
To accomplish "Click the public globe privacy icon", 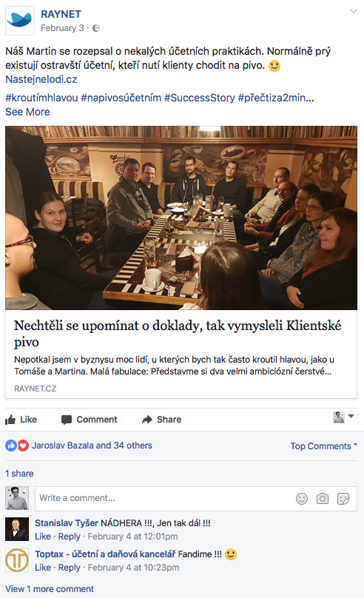I will click(96, 28).
